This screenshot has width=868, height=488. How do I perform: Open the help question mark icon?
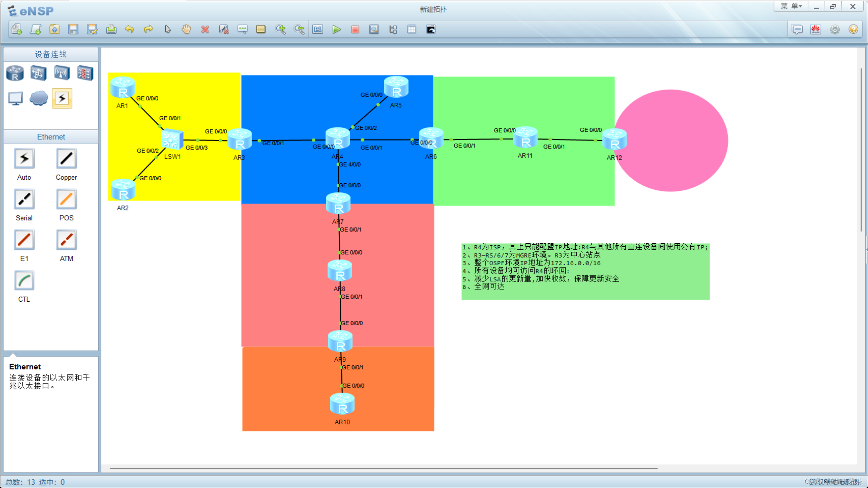point(853,29)
